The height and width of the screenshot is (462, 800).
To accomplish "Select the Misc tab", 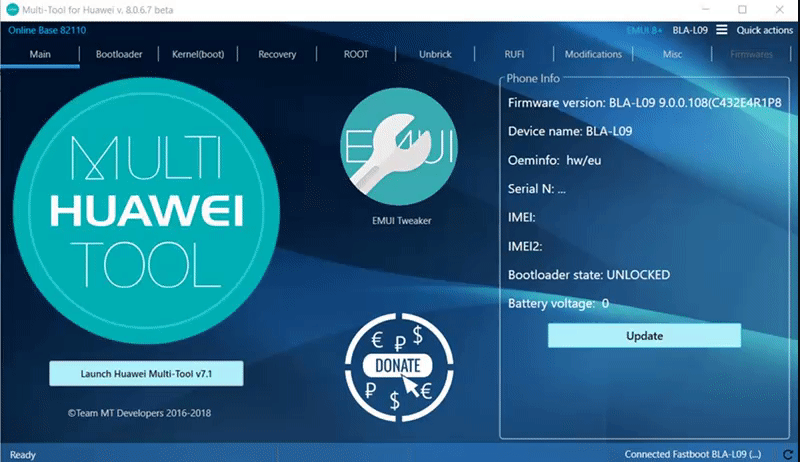I will pos(672,54).
